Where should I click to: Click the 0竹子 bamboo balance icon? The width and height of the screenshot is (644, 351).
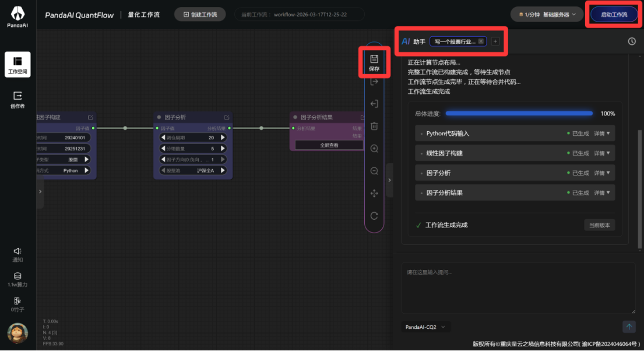coord(17,304)
